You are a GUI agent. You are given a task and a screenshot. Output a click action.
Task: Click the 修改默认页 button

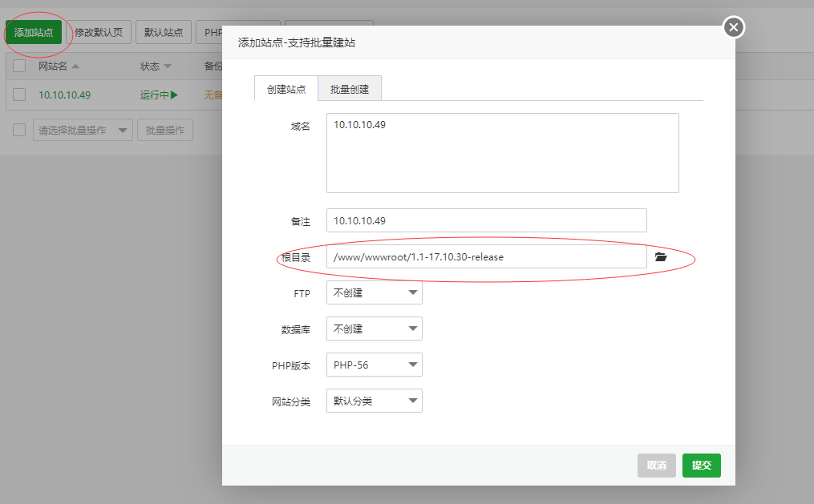[98, 32]
